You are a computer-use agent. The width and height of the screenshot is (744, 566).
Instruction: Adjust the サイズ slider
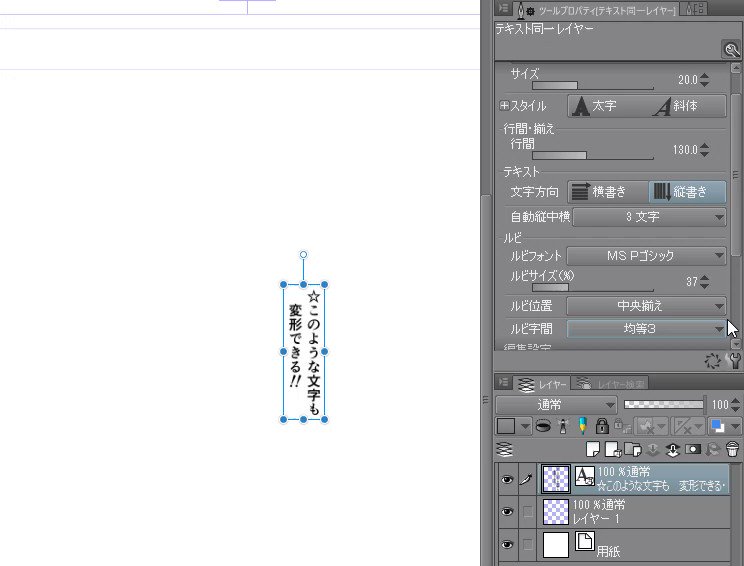tap(593, 85)
